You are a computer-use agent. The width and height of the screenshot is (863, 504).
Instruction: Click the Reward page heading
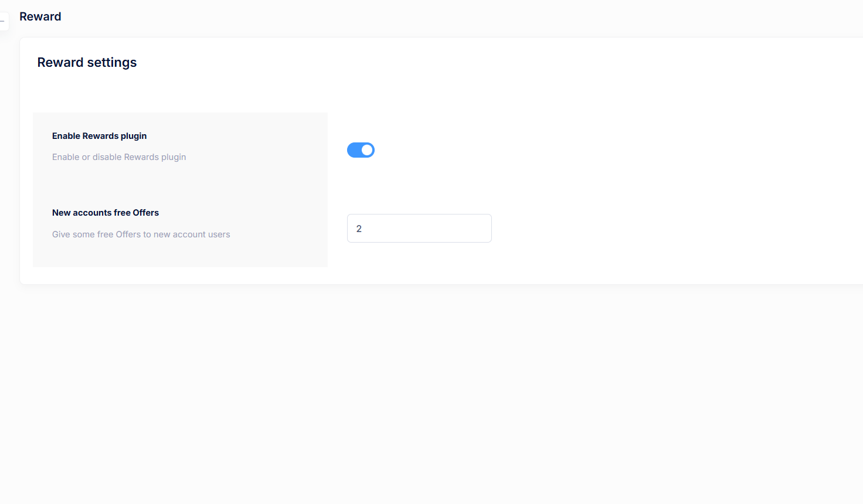[x=40, y=16]
